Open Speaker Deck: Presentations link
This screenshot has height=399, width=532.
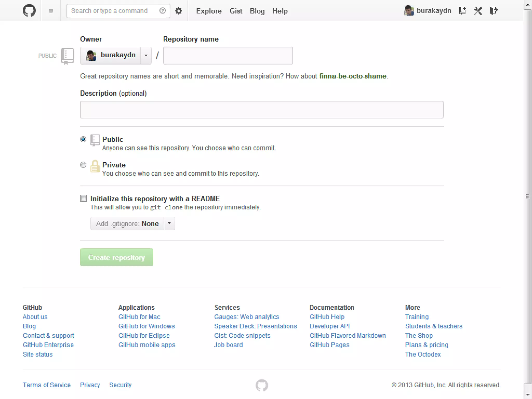[255, 326]
